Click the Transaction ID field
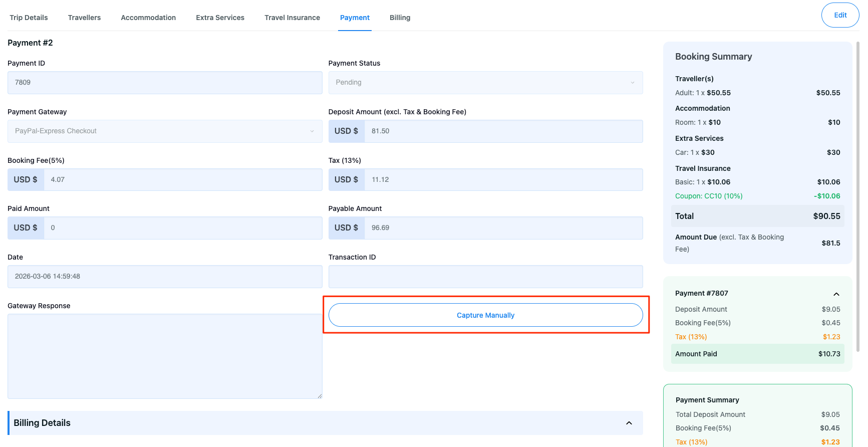The height and width of the screenshot is (447, 868). (485, 277)
